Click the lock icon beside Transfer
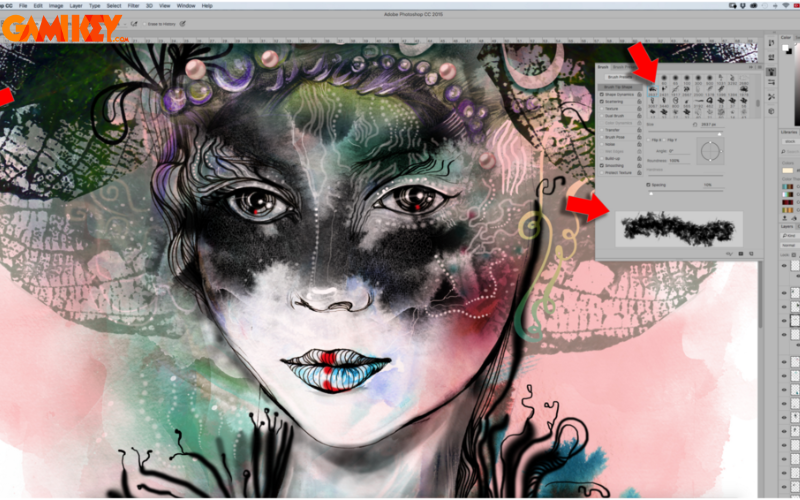800x500 pixels. [x=639, y=130]
